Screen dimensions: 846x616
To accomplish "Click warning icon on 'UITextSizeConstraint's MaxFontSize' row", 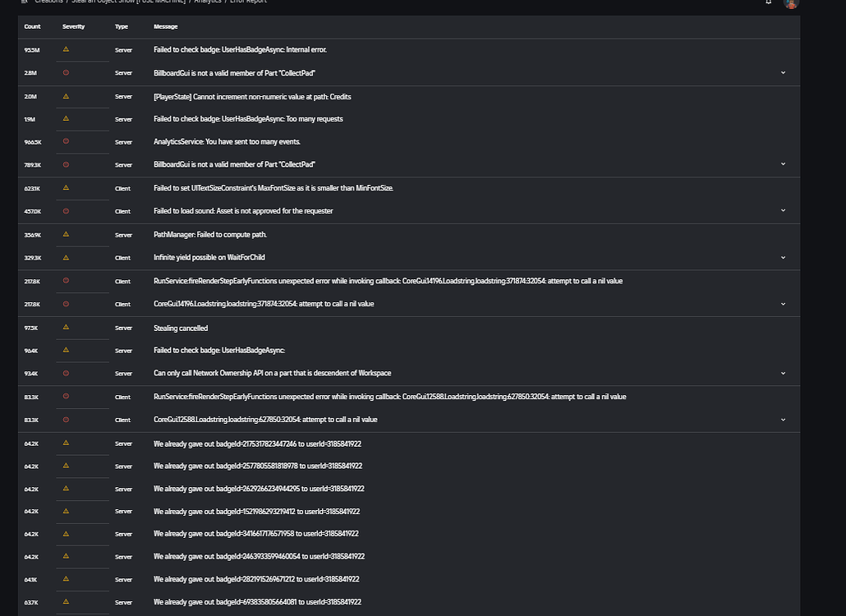I will tap(66, 188).
